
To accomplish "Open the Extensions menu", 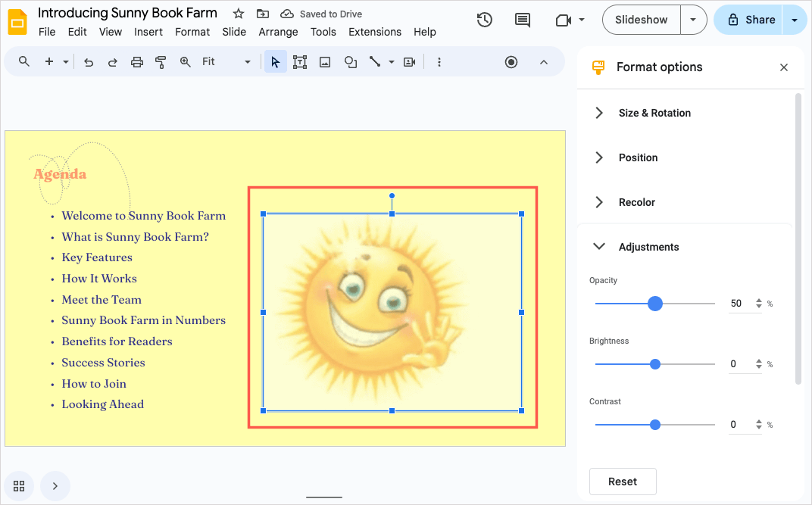I will pos(374,32).
